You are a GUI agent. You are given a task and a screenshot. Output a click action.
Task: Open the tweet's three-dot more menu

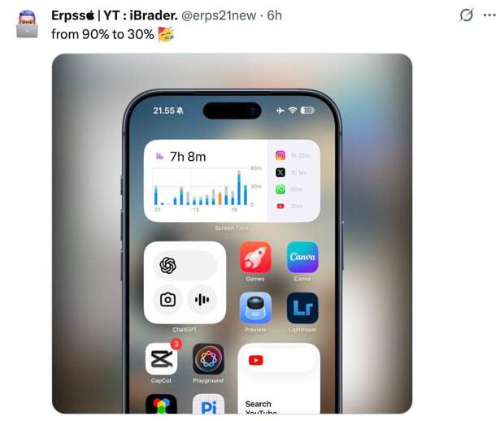click(x=489, y=15)
